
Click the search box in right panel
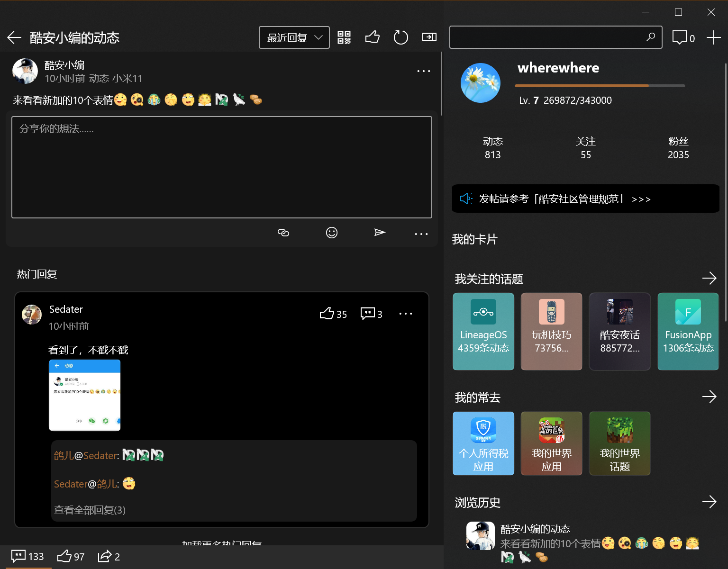click(555, 37)
